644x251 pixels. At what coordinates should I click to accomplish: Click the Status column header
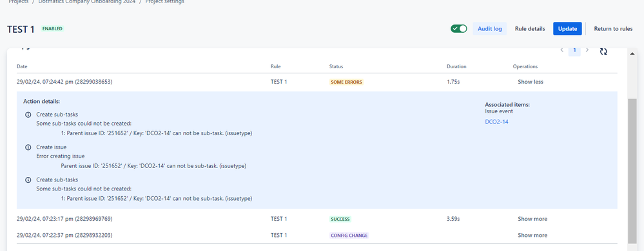click(x=336, y=66)
